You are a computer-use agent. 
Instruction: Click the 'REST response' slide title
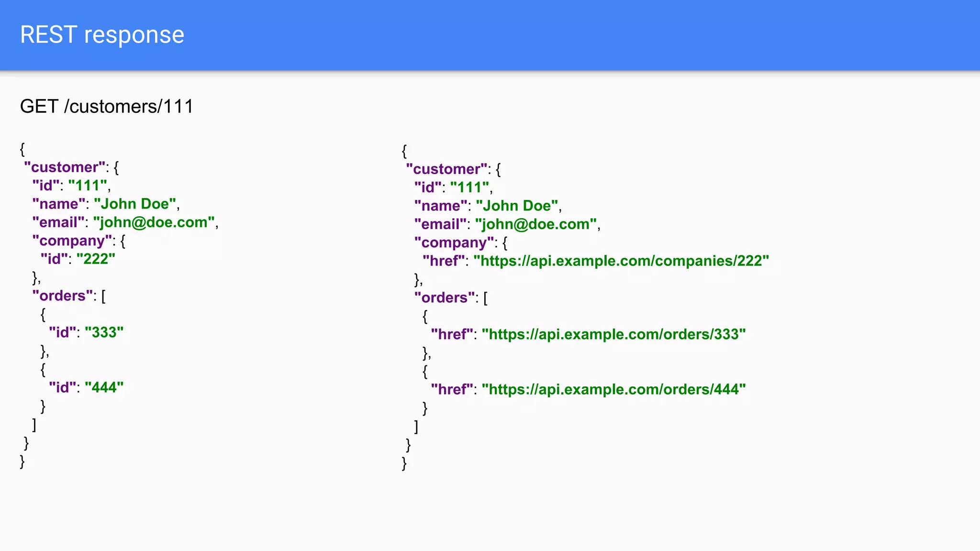102,35
